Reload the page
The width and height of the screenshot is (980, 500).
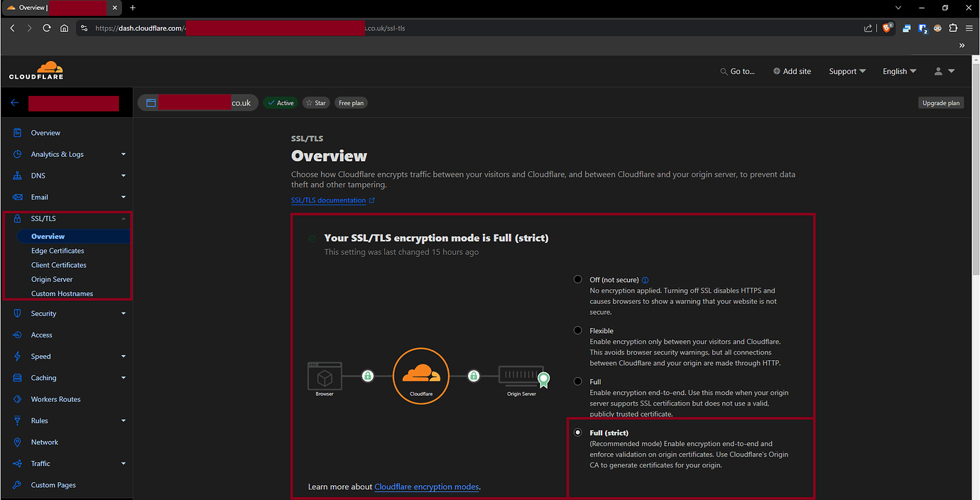(x=47, y=28)
